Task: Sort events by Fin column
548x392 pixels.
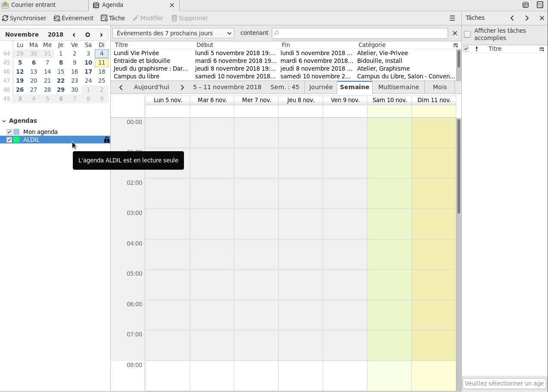Action: click(x=318, y=45)
